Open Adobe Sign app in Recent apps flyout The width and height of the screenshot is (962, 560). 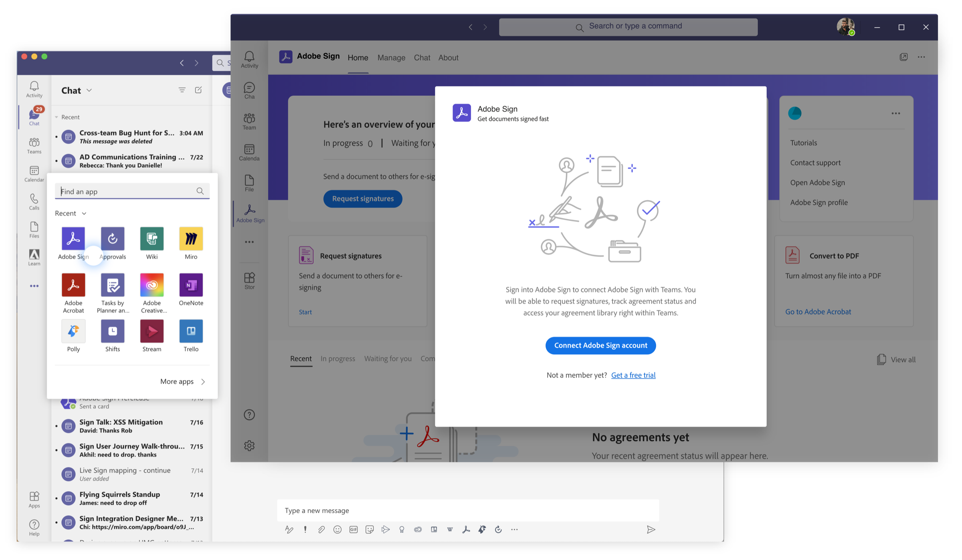click(73, 243)
